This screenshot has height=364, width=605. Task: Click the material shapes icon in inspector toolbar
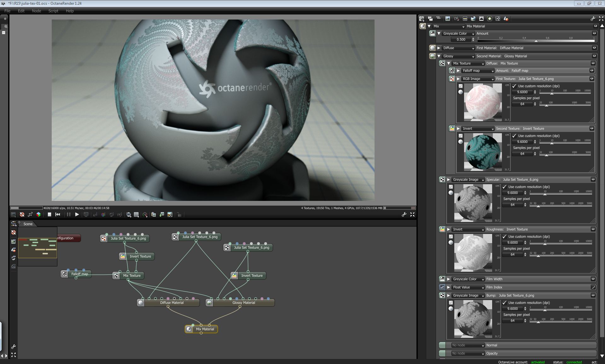(506, 19)
